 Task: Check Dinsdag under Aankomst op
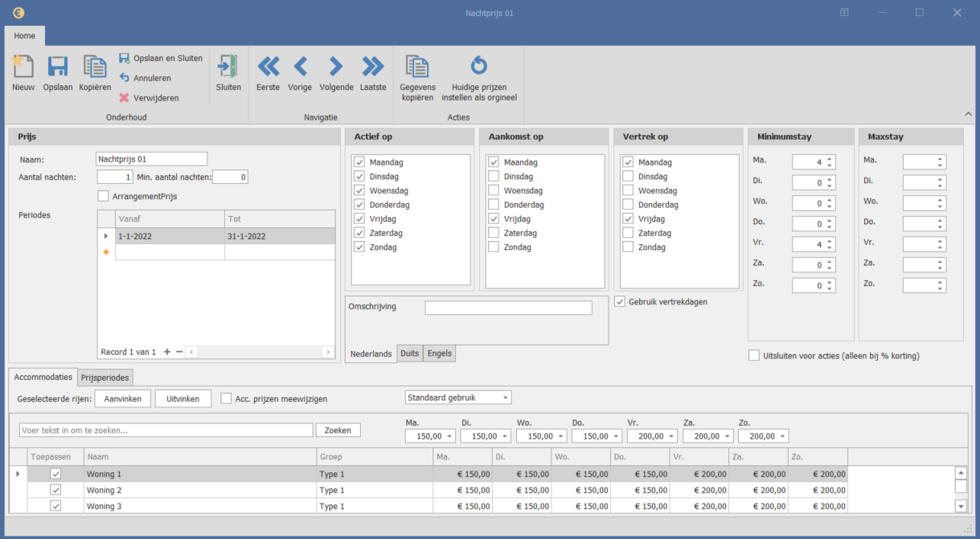(494, 177)
